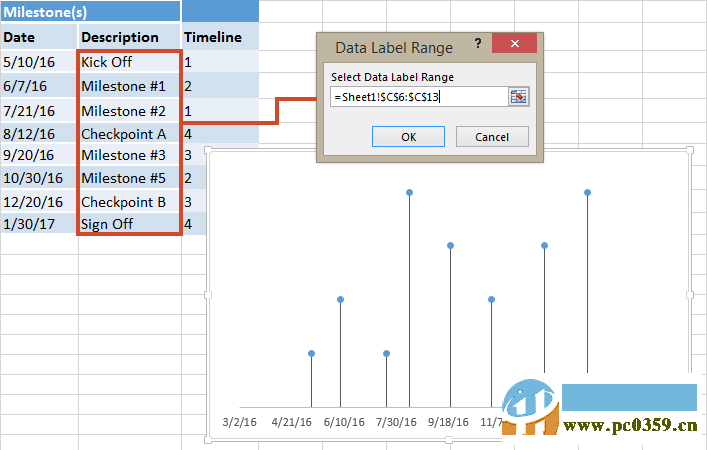
Task: Click Cancel in Data Label Range dialog
Action: tap(492, 137)
